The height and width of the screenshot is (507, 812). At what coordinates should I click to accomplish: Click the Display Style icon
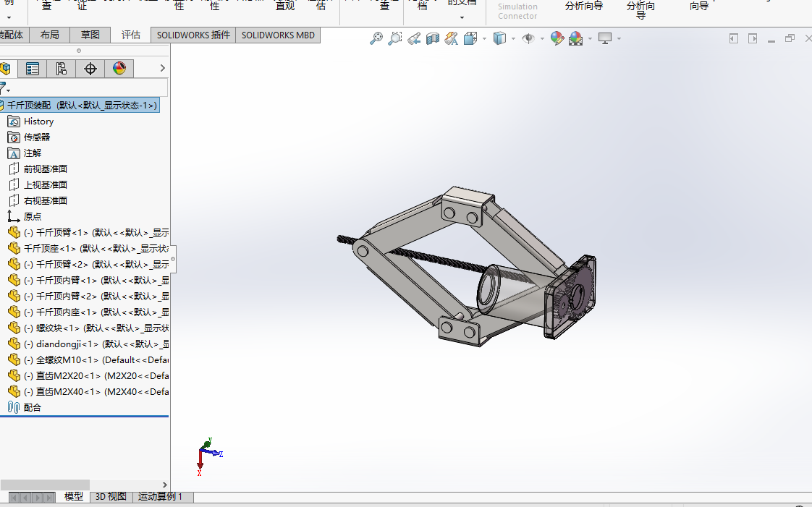tap(499, 38)
